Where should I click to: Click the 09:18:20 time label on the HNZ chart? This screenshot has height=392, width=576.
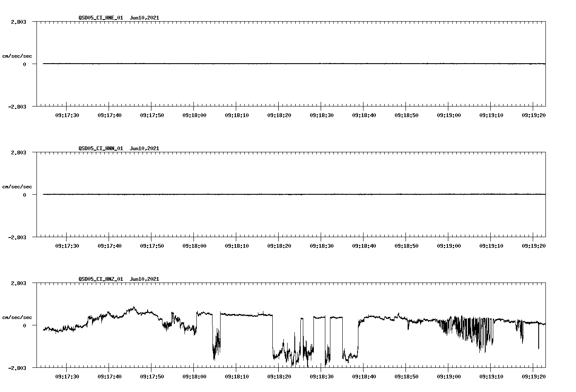[279, 377]
